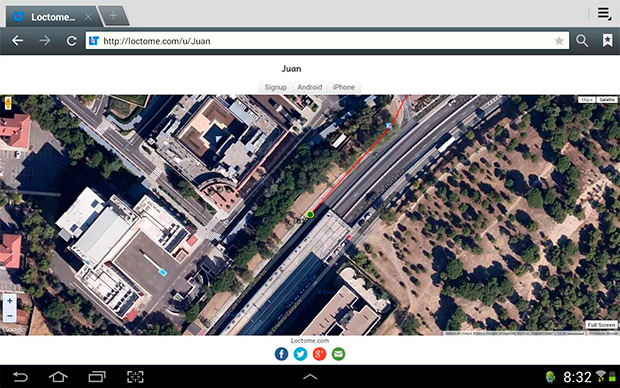This screenshot has height=388, width=620.
Task: Reload the page with the refresh icon
Action: (x=72, y=41)
